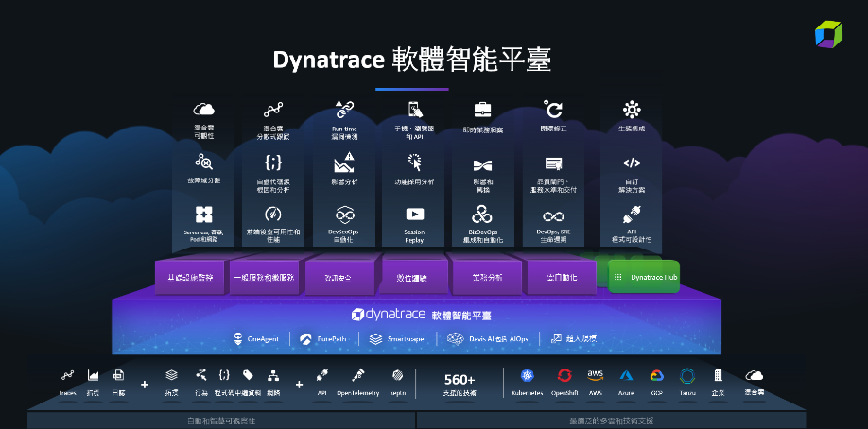Screen dimensions: 868x429
Task: Click the feature adoption cursor icon
Action: point(415,162)
